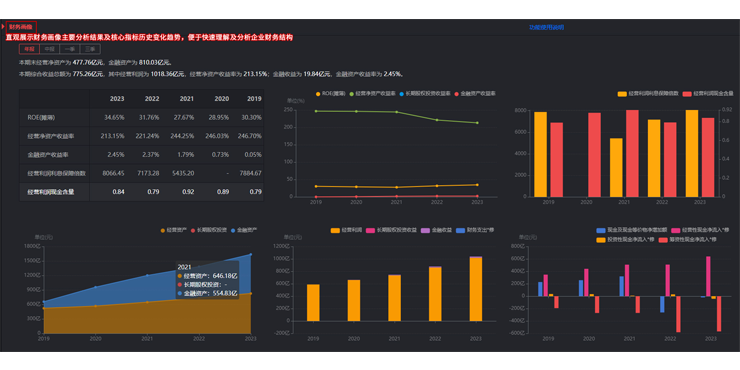Click yellow 经营利润利息保障倍数 legend swatch
The height and width of the screenshot is (370, 740).
tap(622, 94)
